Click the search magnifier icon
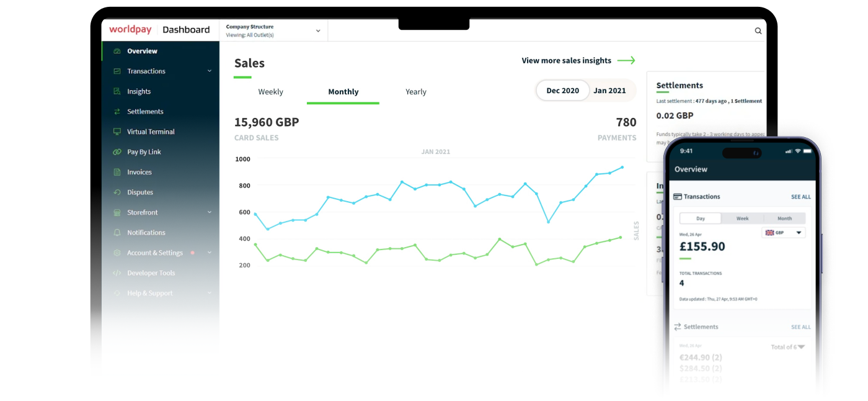The height and width of the screenshot is (401, 868). point(758,31)
